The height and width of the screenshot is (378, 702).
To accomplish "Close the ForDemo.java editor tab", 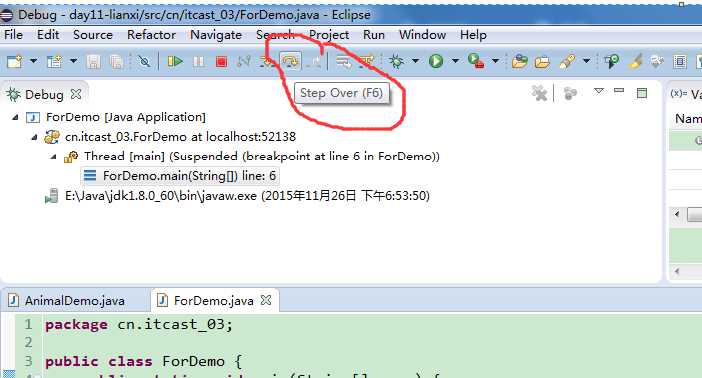I will coord(266,300).
